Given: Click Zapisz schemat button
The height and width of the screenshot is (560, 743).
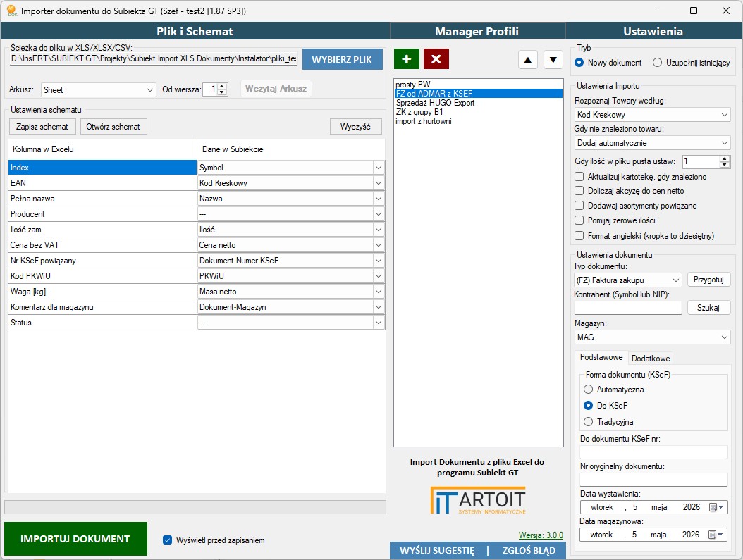Looking at the screenshot, I should (42, 127).
